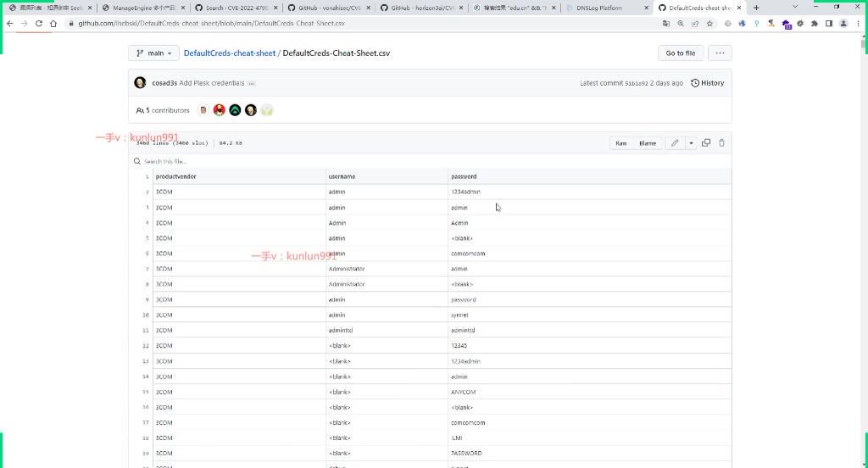
Task: Delete this file with trash icon
Action: 721,143
